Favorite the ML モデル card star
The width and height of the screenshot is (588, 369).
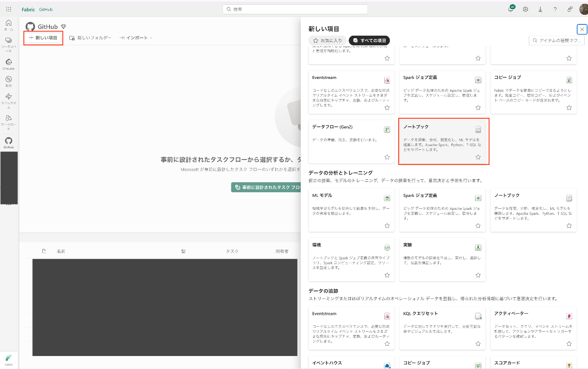click(x=387, y=226)
